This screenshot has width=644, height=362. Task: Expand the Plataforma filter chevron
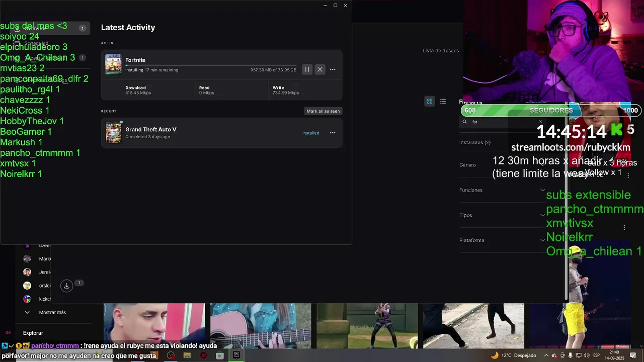(x=542, y=240)
